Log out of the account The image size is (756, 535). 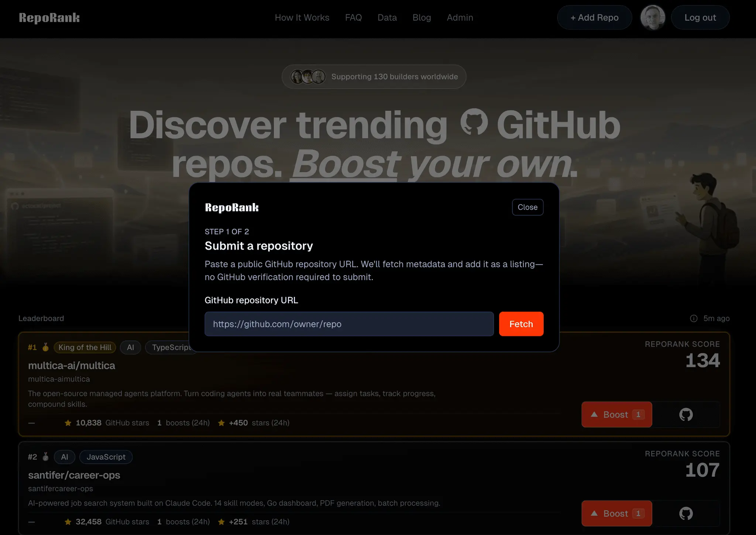700,17
